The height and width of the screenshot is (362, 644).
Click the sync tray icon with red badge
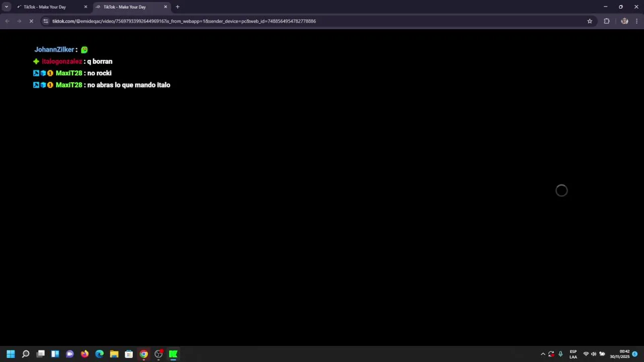coord(551,354)
